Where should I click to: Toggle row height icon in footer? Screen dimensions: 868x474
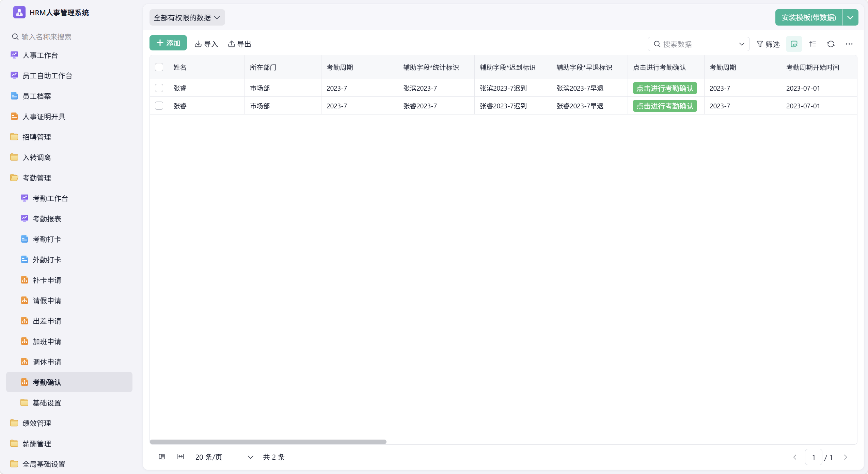162,457
